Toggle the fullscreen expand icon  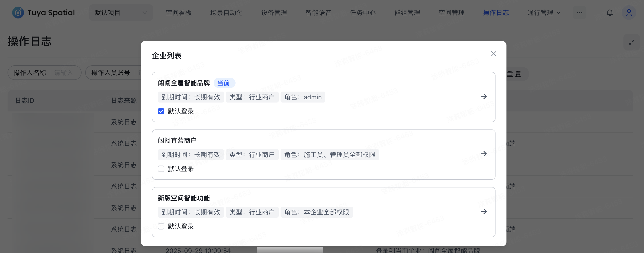click(631, 42)
